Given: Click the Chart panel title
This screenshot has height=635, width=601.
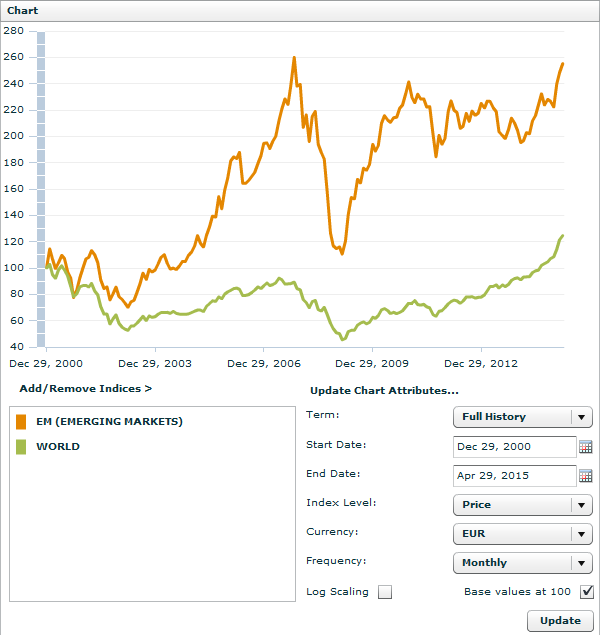Looking at the screenshot, I should pos(23,10).
